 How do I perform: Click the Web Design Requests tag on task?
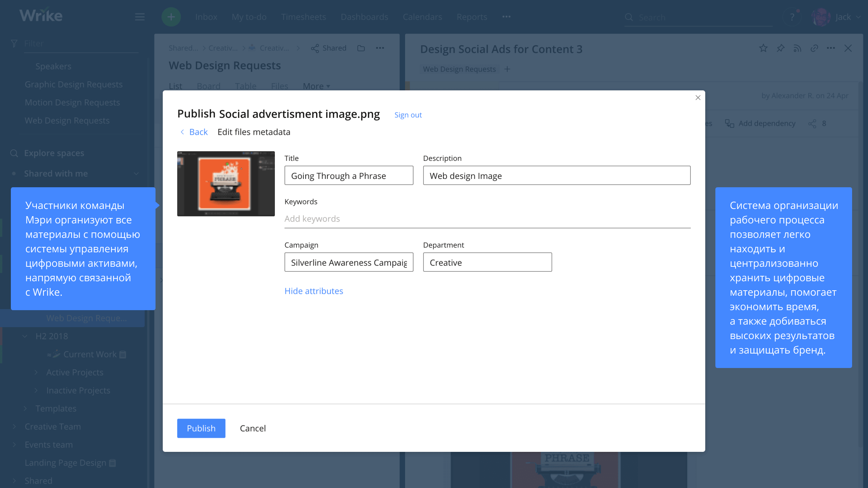[459, 69]
